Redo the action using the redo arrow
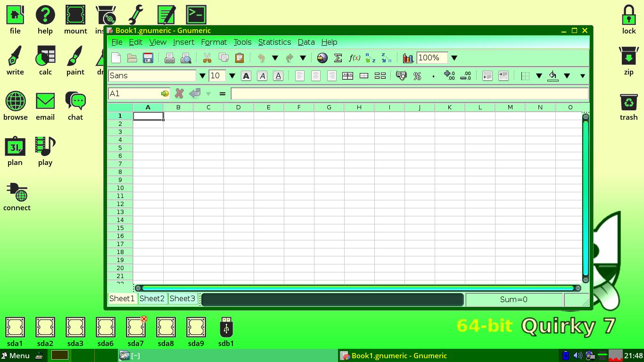Image resolution: width=644 pixels, height=362 pixels. (289, 58)
